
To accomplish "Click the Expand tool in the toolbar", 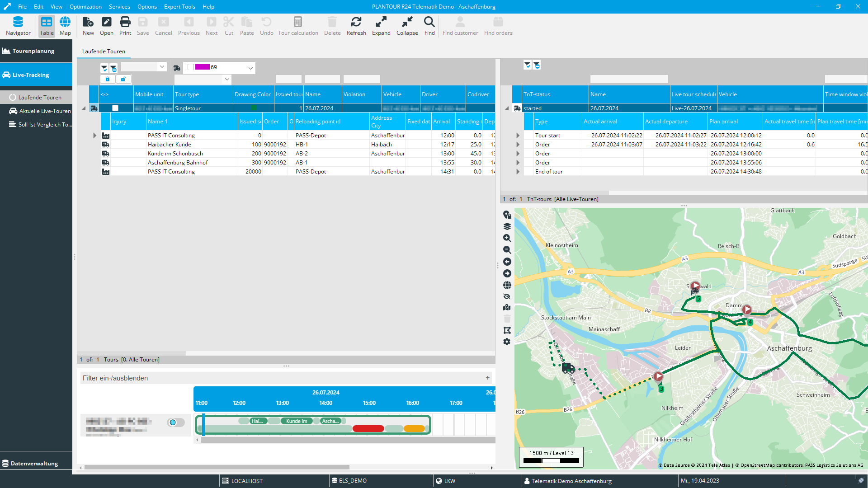I will tap(381, 25).
